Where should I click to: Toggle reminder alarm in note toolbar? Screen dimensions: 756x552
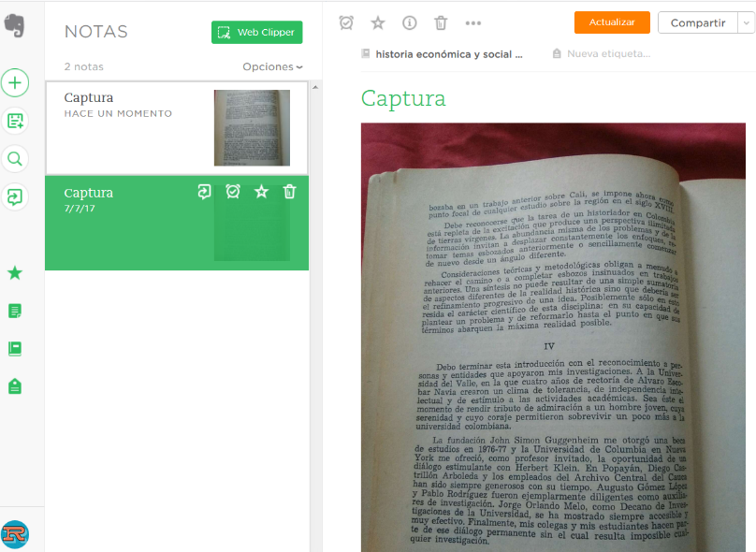click(346, 22)
